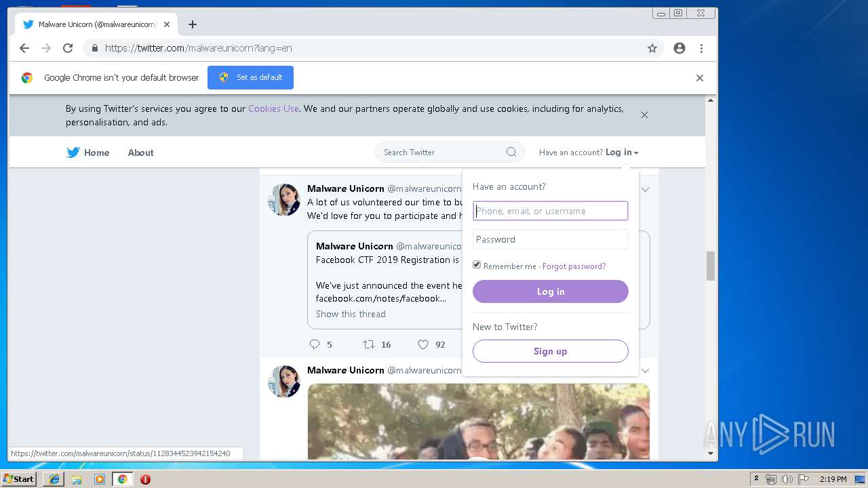Click the page scrollbar thumb
Screen dimensions: 868x488
click(x=711, y=266)
